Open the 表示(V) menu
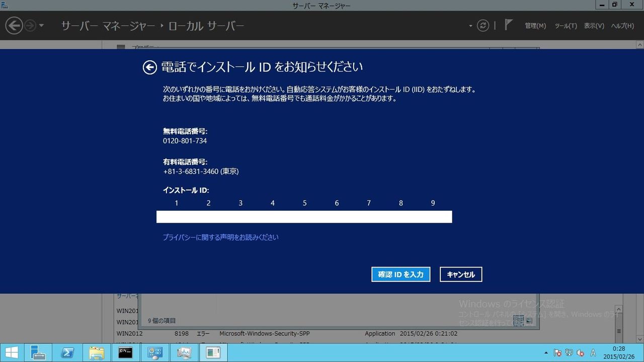 click(594, 26)
